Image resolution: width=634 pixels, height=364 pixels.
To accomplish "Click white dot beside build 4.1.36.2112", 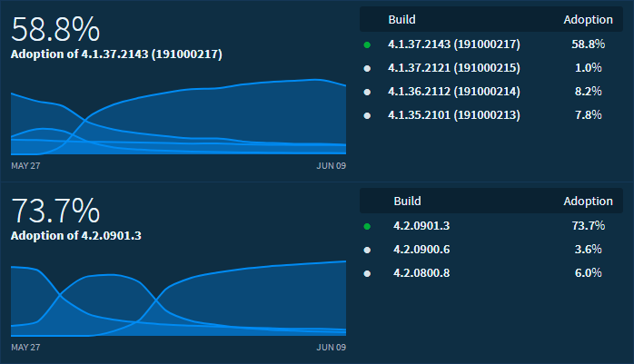I will pyautogui.click(x=367, y=91).
